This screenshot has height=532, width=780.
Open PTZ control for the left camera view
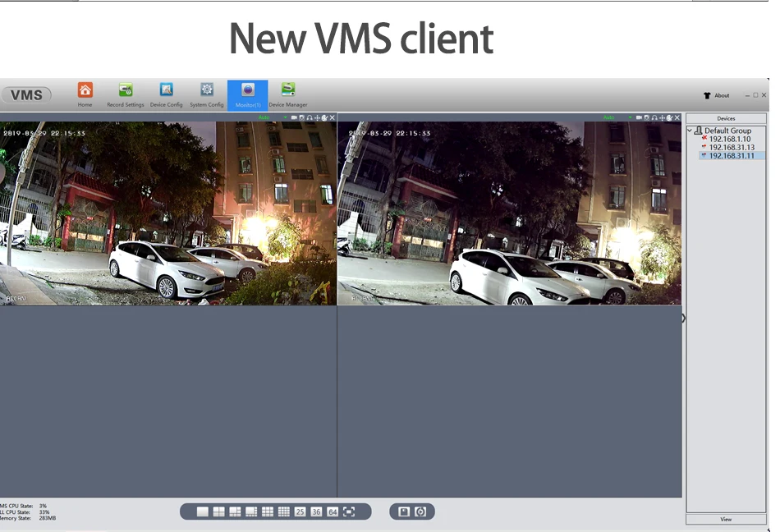click(317, 118)
